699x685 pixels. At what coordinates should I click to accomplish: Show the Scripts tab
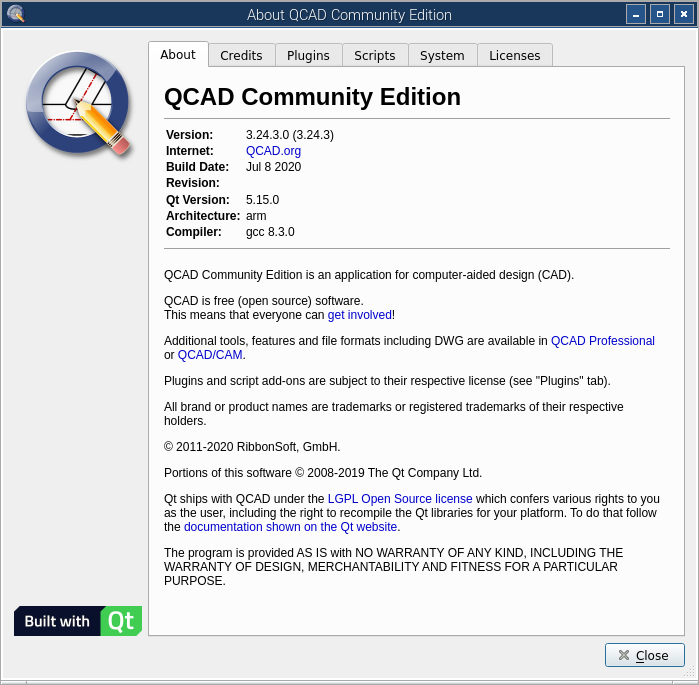click(375, 56)
